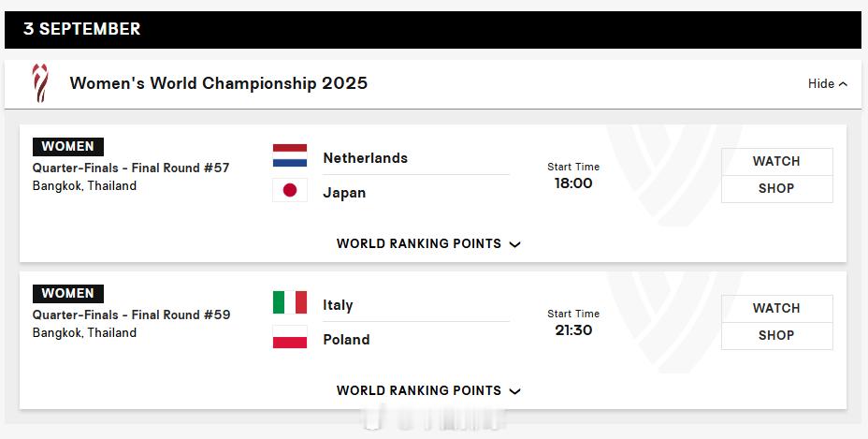Select the Poland team name
The image size is (868, 439).
(346, 340)
